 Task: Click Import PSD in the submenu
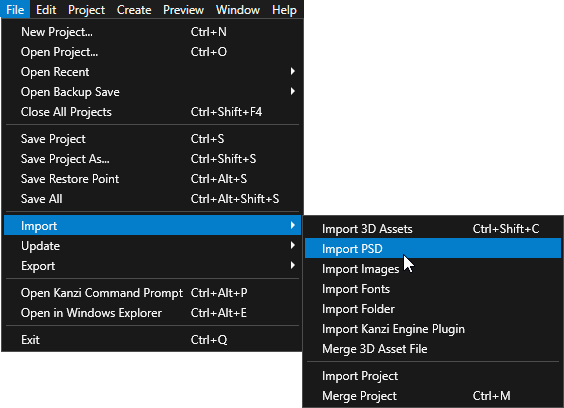433,249
